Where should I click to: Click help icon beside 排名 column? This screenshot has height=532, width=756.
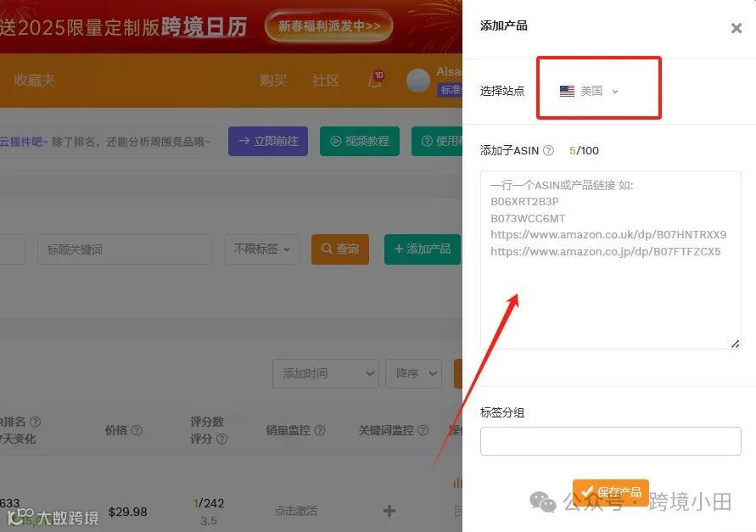(35, 422)
